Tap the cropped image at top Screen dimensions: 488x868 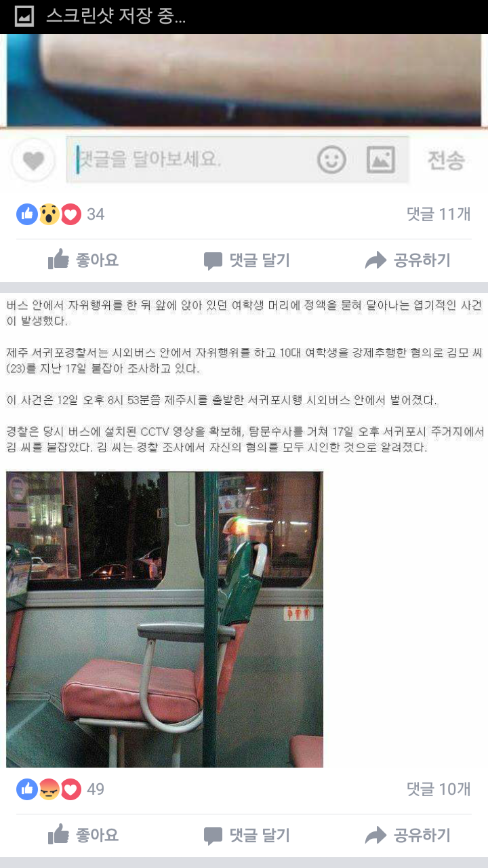244,80
